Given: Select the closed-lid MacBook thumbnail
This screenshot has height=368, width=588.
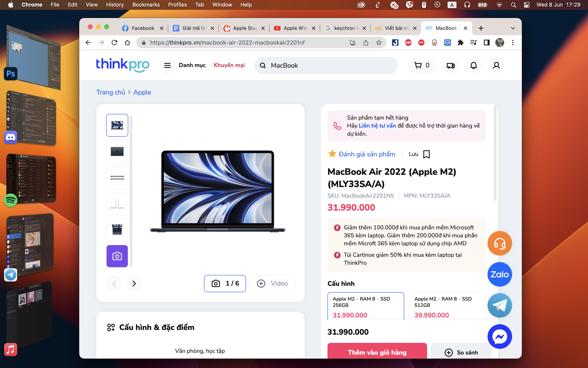Looking at the screenshot, I should coord(117,151).
